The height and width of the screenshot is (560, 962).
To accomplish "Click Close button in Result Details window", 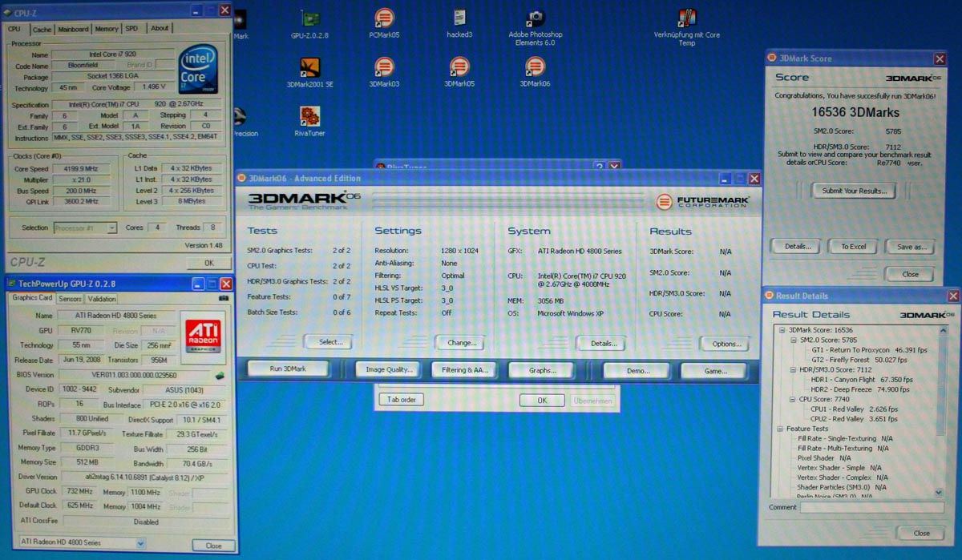I will 921,533.
